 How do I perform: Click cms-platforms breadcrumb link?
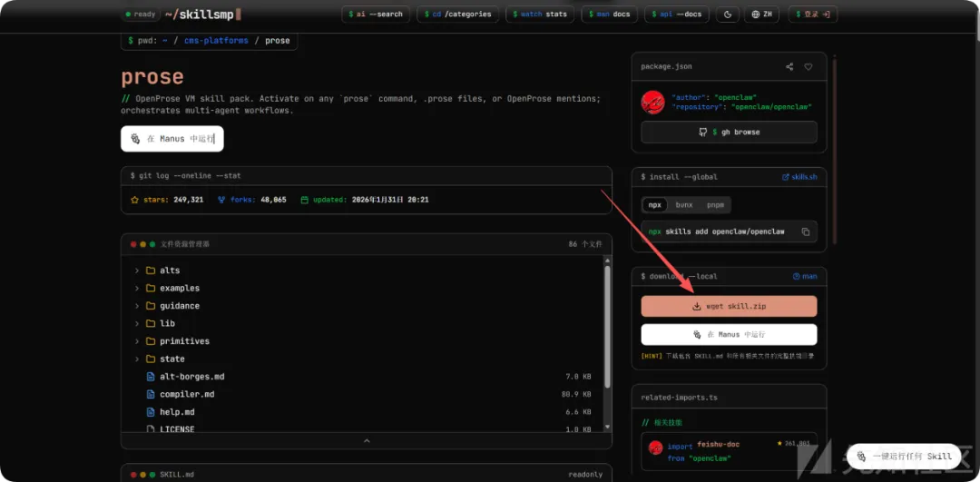(216, 41)
